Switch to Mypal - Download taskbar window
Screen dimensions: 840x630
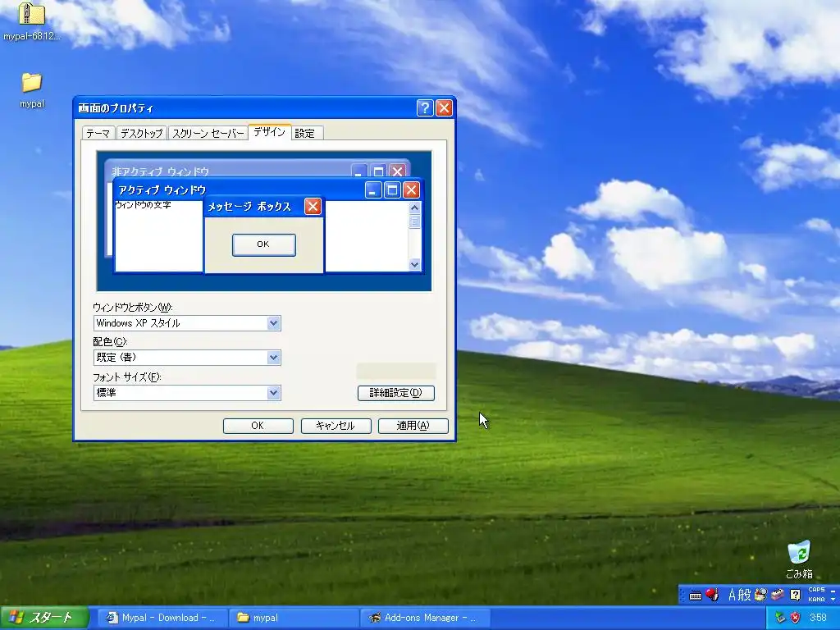[x=163, y=618]
